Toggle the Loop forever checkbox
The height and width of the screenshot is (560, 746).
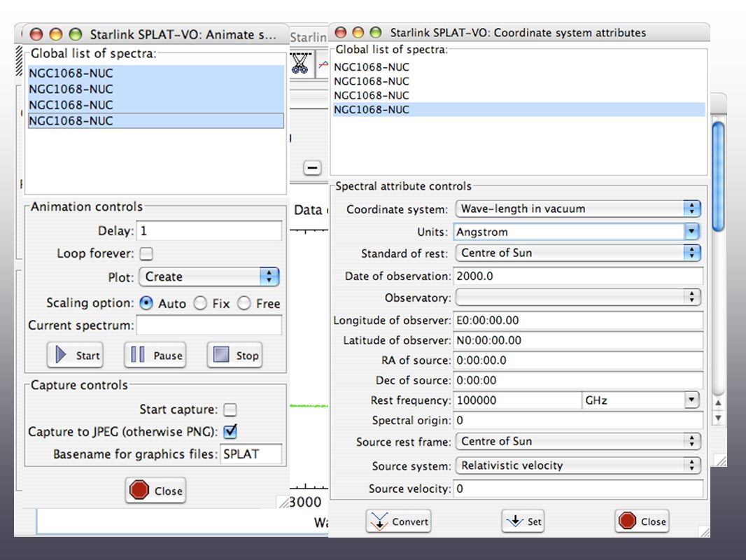pyautogui.click(x=146, y=253)
